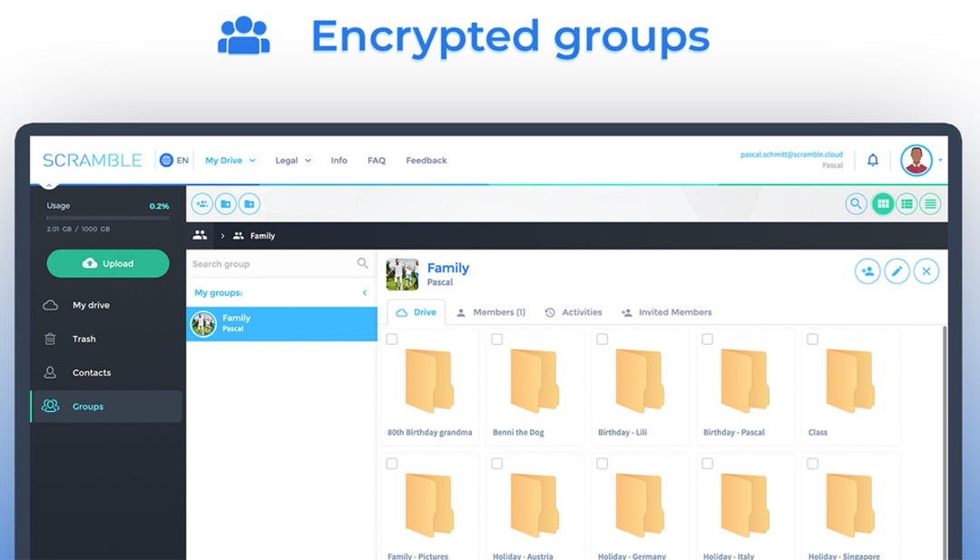
Task: Switch to the Invited Members tab
Action: coord(666,312)
